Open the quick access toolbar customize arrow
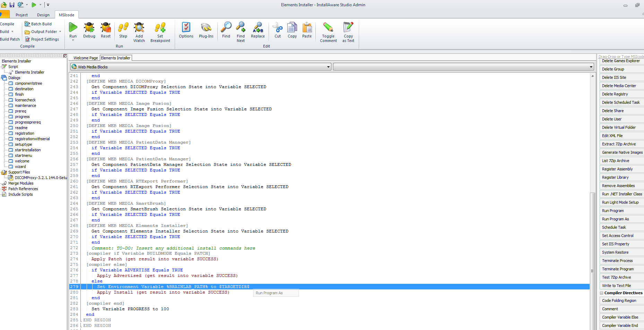The image size is (644, 330). click(x=48, y=5)
